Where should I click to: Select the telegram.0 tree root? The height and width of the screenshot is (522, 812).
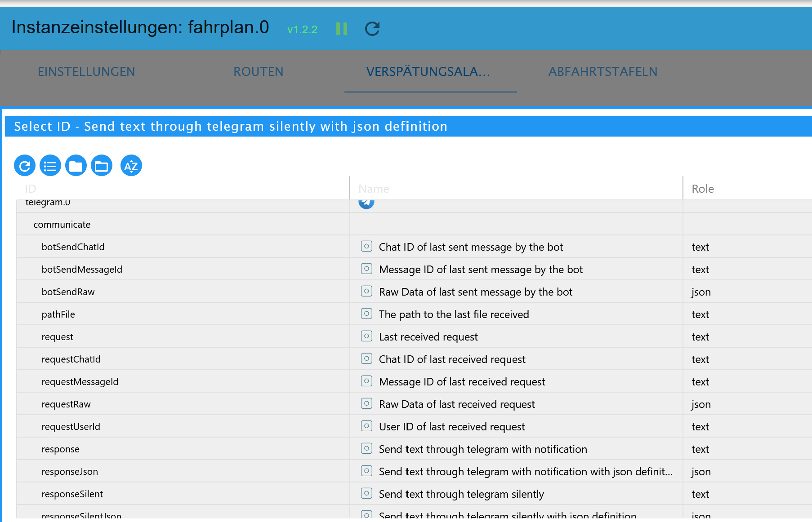pyautogui.click(x=48, y=203)
